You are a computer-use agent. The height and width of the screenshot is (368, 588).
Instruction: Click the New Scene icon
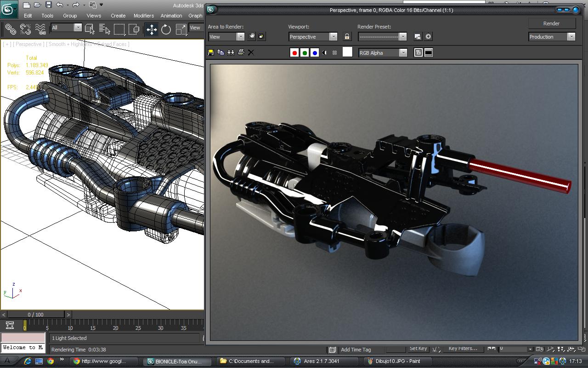click(x=26, y=5)
